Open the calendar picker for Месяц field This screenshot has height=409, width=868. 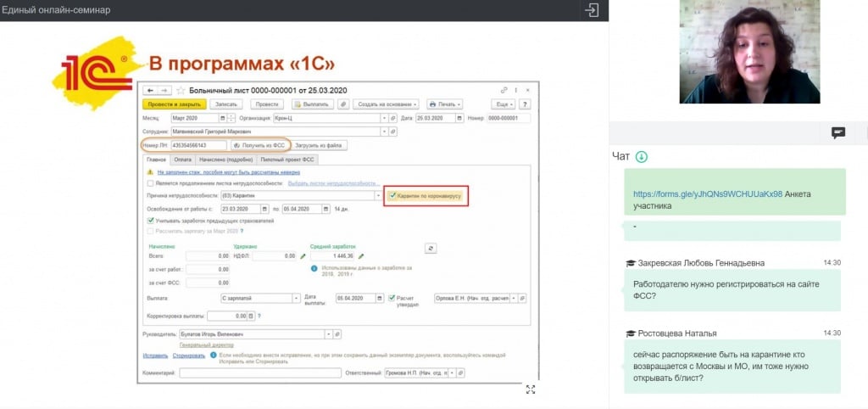[223, 118]
